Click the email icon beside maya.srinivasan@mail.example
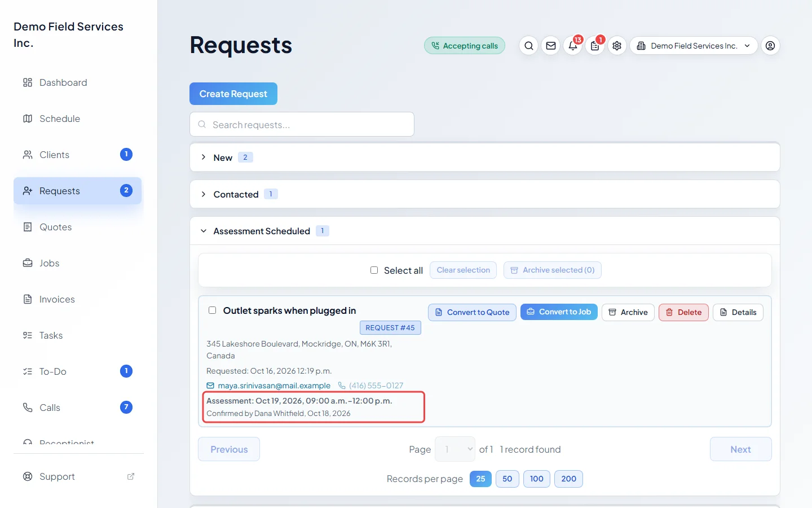 (x=210, y=386)
